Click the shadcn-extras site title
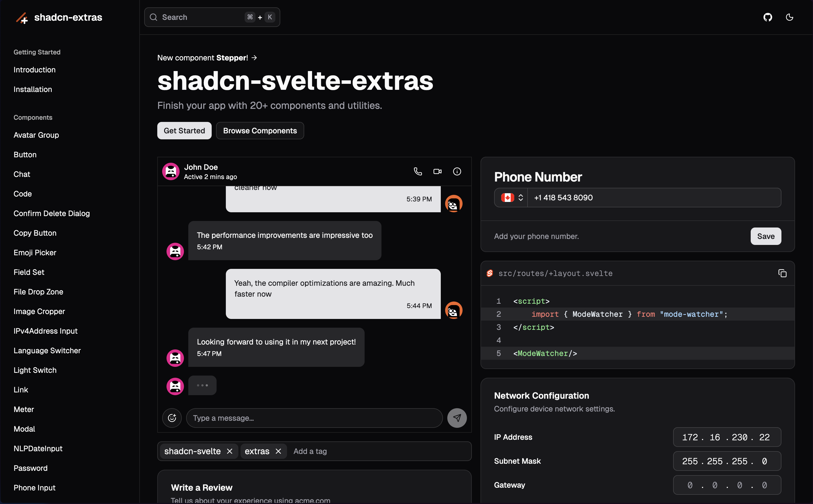 coord(68,17)
